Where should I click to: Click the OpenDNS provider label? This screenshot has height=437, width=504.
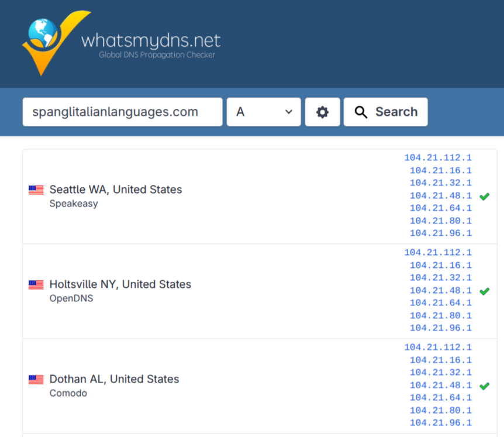(71, 298)
